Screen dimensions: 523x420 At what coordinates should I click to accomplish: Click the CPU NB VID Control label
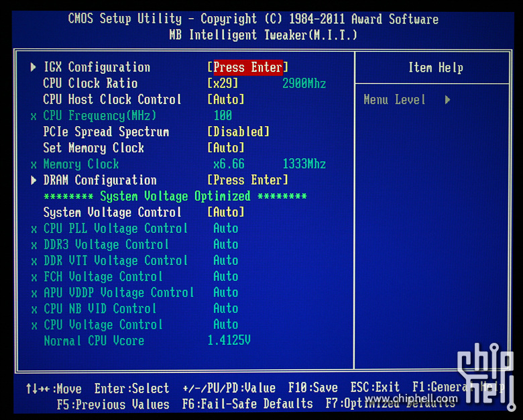click(x=100, y=309)
